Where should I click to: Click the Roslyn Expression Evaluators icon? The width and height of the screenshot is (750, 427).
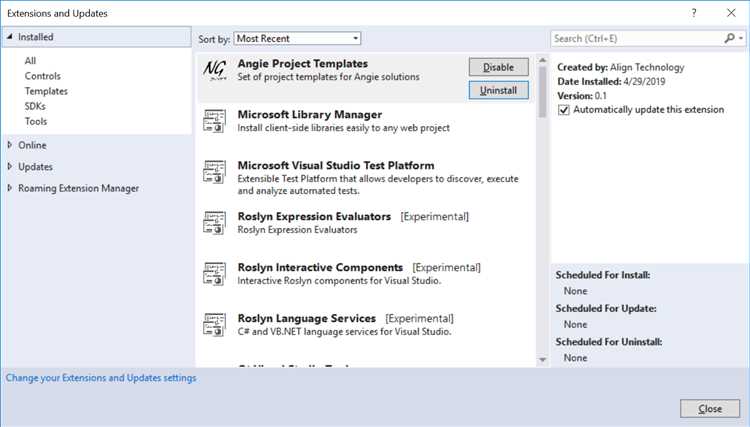click(x=214, y=223)
